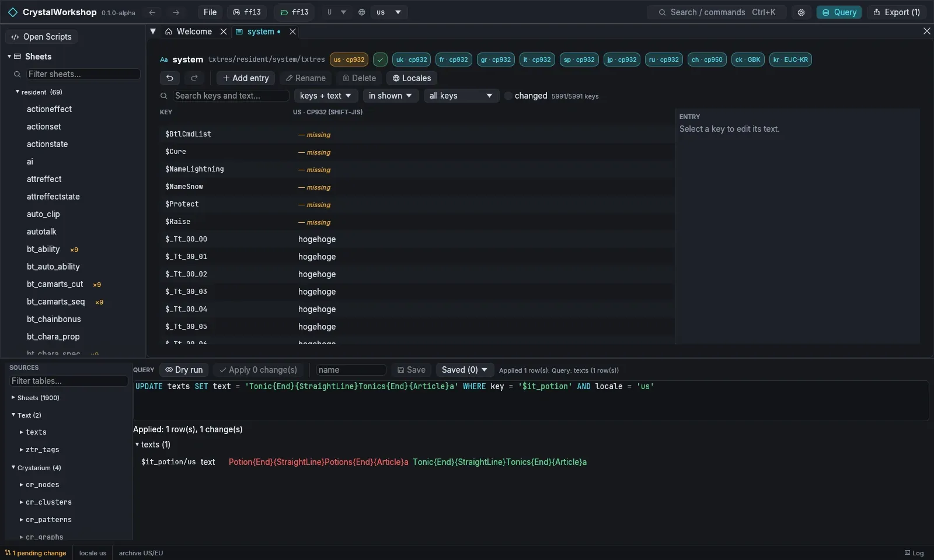Undo the last edit in the system sheet
The height and width of the screenshot is (560, 934).
point(170,78)
